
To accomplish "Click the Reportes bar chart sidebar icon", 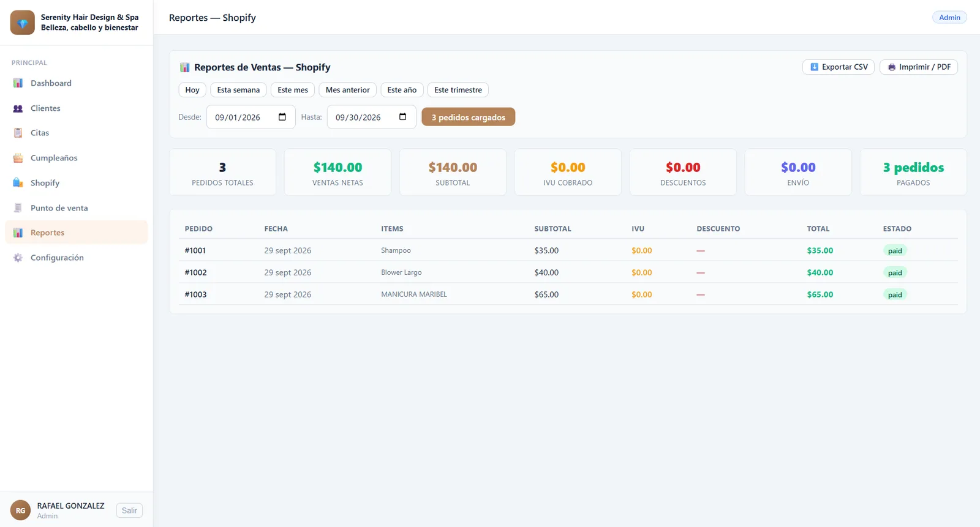I will [18, 233].
